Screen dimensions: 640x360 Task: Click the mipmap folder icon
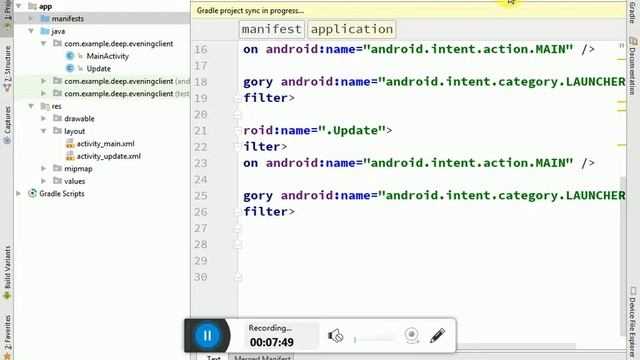pos(57,168)
